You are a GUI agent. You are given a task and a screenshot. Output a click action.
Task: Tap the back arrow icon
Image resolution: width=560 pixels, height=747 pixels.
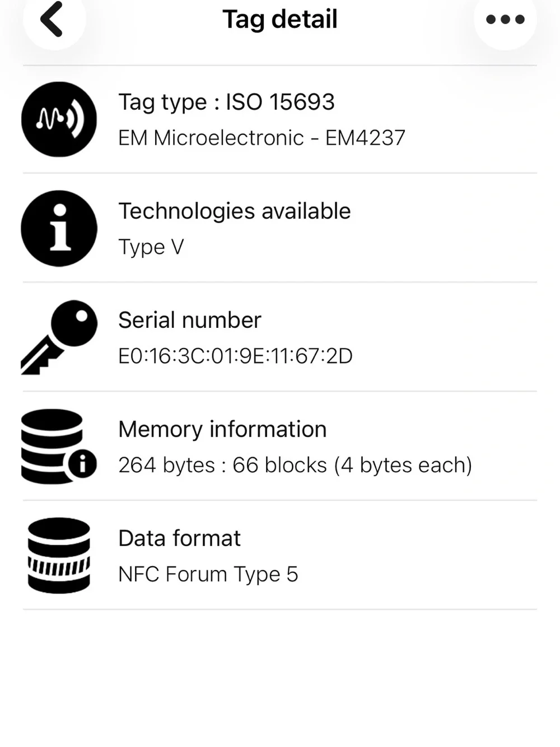[x=52, y=19]
